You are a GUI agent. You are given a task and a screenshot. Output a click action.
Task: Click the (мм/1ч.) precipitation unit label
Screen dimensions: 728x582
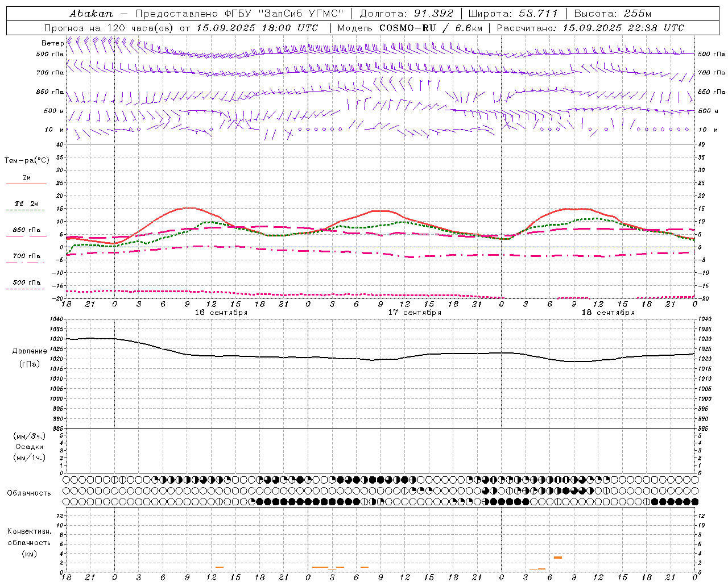click(30, 458)
